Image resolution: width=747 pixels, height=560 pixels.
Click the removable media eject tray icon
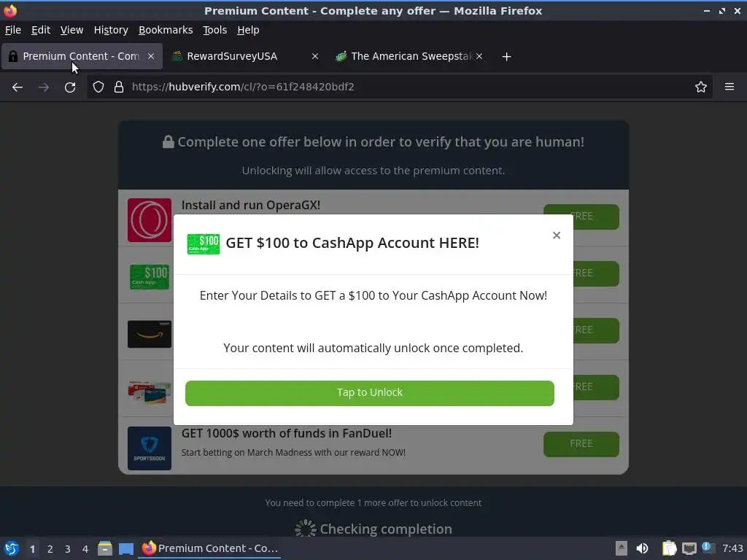(x=622, y=548)
